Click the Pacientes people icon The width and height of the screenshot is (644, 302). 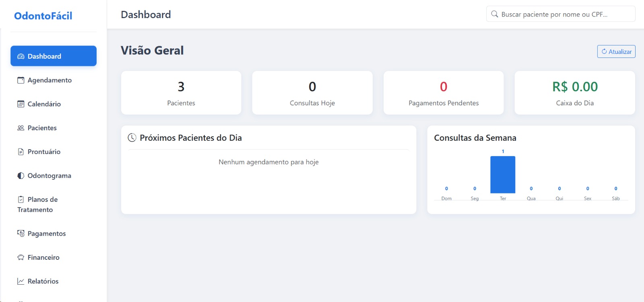(21, 128)
